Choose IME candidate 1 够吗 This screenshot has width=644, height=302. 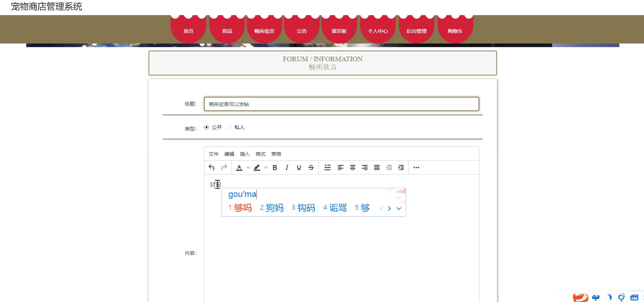(x=240, y=208)
